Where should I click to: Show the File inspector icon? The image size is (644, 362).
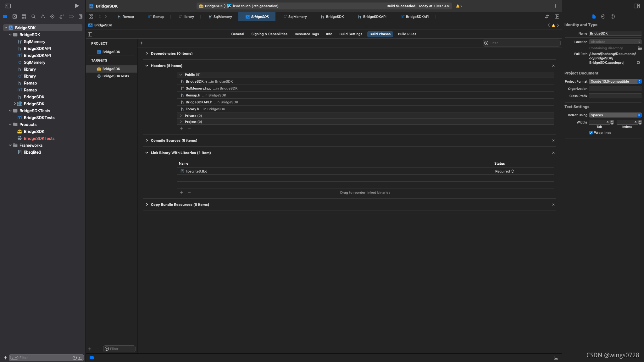coord(594,17)
